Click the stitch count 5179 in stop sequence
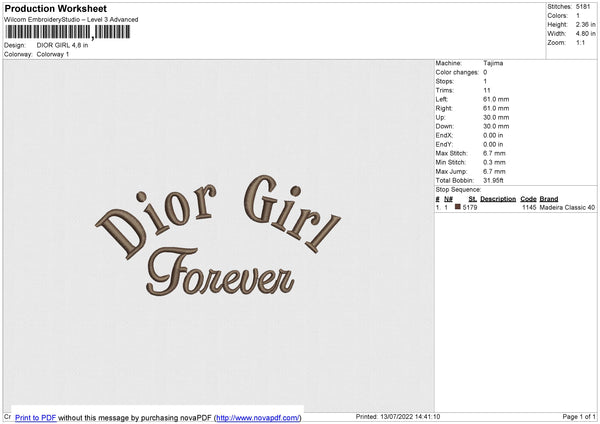The height and width of the screenshot is (424, 600). click(470, 207)
